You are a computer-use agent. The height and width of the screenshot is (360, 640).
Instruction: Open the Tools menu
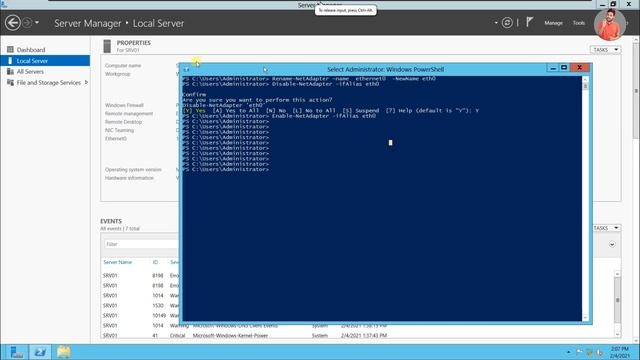[x=579, y=23]
